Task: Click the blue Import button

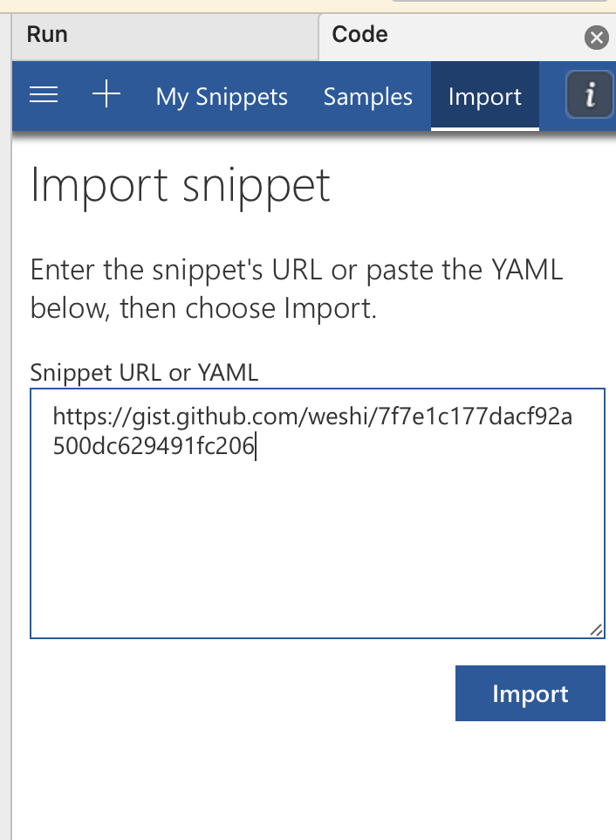Action: tap(530, 692)
